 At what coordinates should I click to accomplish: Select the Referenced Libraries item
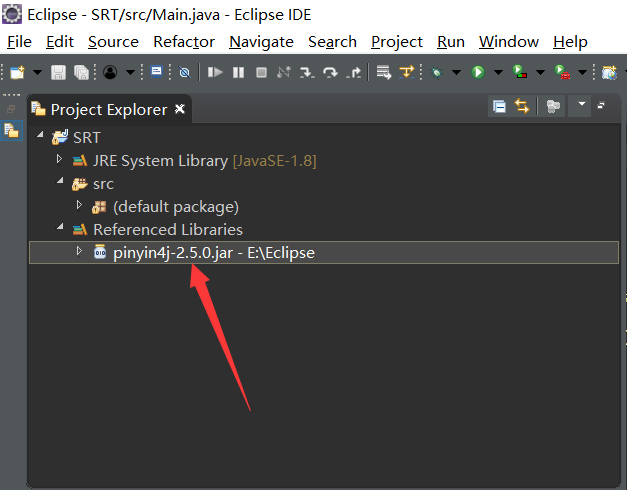tap(168, 230)
